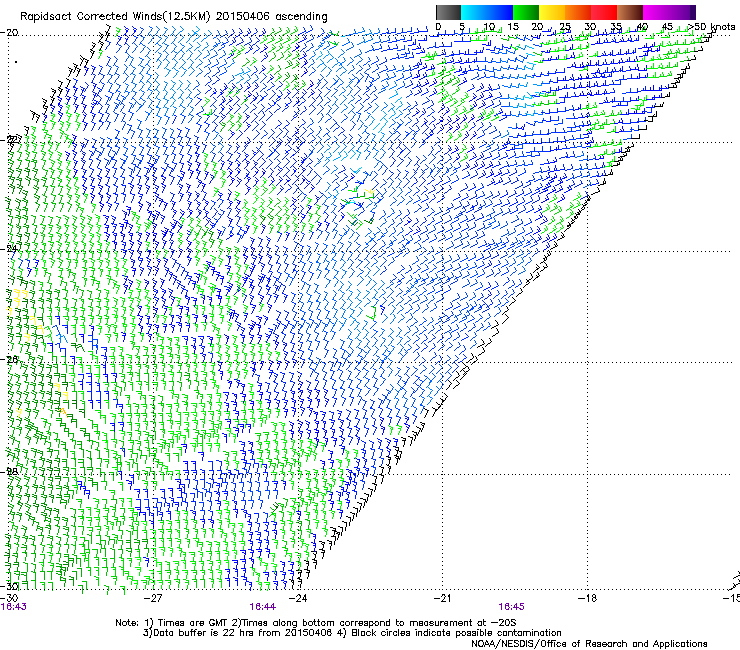Image resolution: width=740 pixels, height=650 pixels.
Task: Click the latitude label '-20'
Action: [x=9, y=33]
